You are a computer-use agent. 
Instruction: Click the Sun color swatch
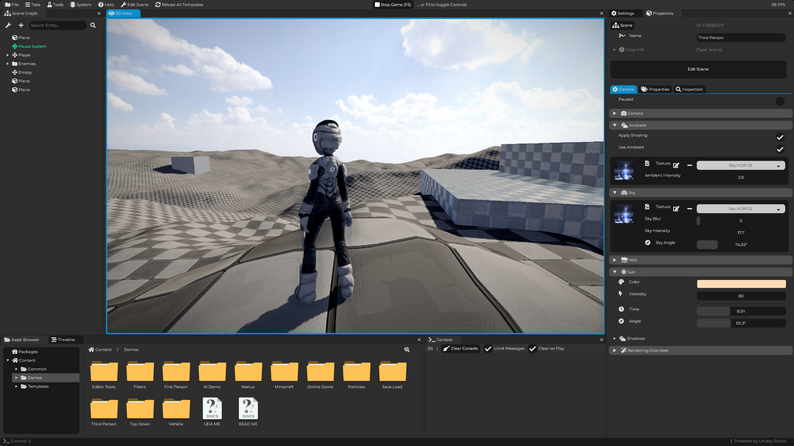coord(740,283)
